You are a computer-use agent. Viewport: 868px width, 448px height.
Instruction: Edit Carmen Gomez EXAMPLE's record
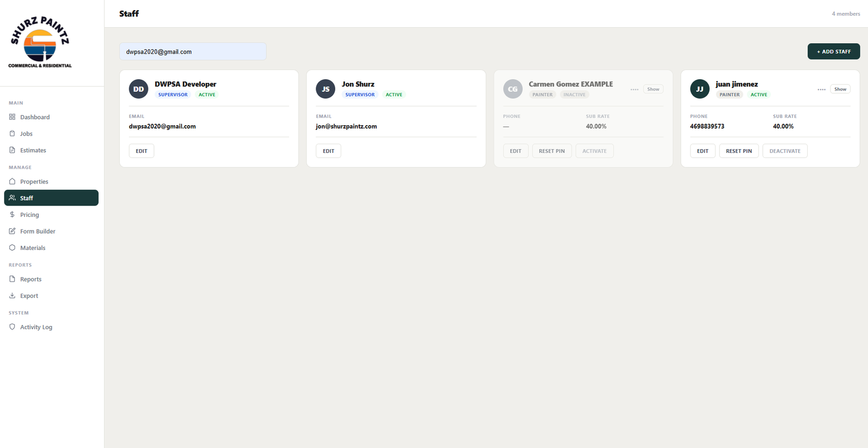point(516,151)
